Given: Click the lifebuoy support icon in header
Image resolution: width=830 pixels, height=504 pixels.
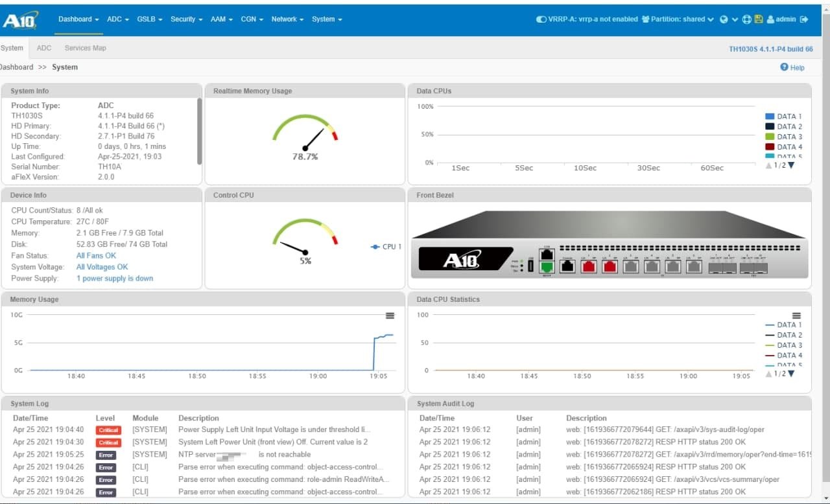Looking at the screenshot, I should pyautogui.click(x=747, y=19).
